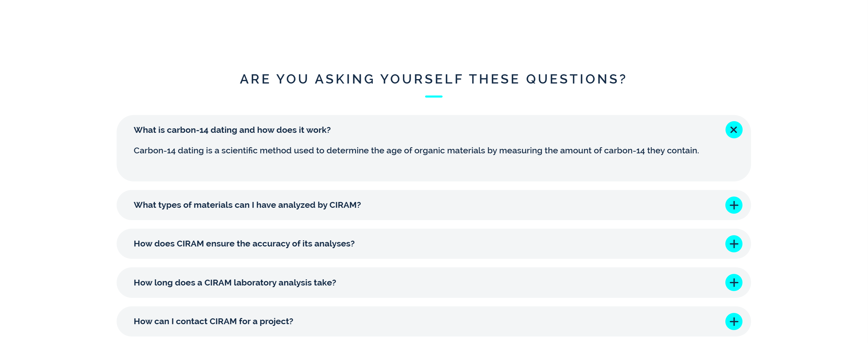Click the carbon-14 answer paragraph
The image size is (868, 343).
416,151
